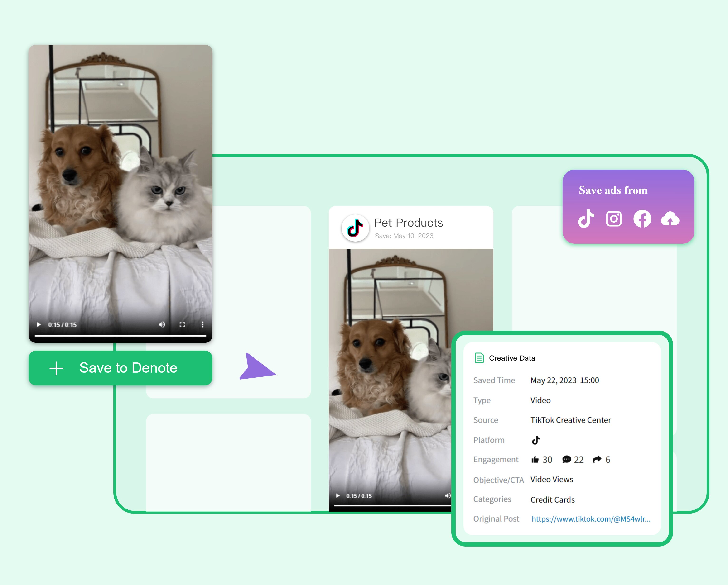Open fullscreen on the large video

[182, 324]
